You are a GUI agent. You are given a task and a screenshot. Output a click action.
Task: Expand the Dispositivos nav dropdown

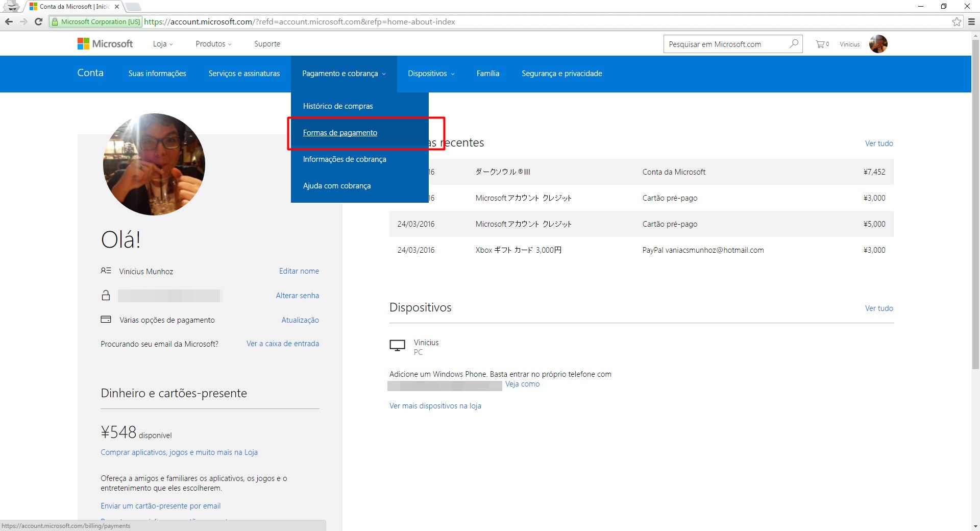coord(431,74)
